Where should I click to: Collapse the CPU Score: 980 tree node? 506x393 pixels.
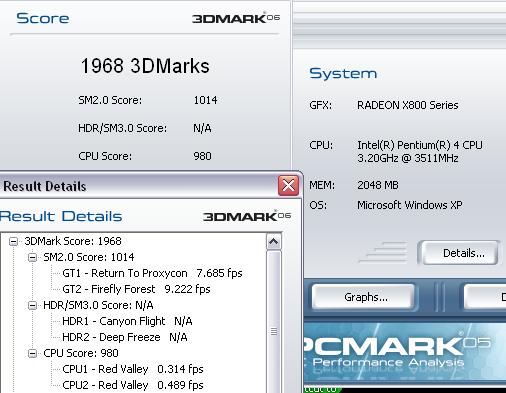coord(32,353)
